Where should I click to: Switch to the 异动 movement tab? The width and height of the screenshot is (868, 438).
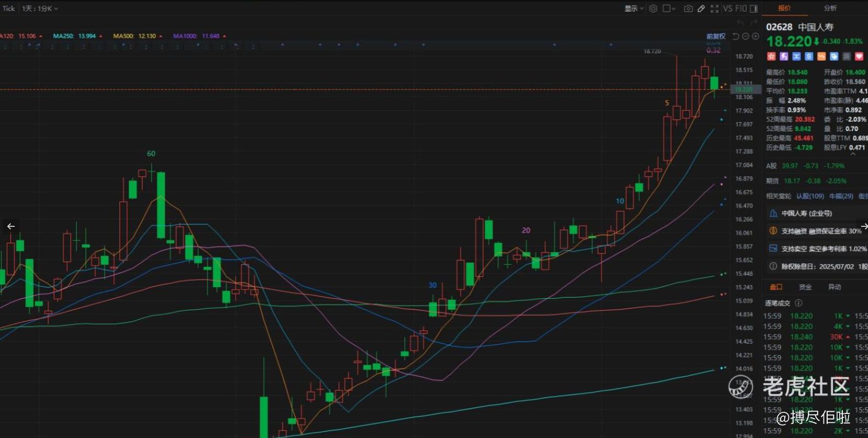click(x=834, y=287)
